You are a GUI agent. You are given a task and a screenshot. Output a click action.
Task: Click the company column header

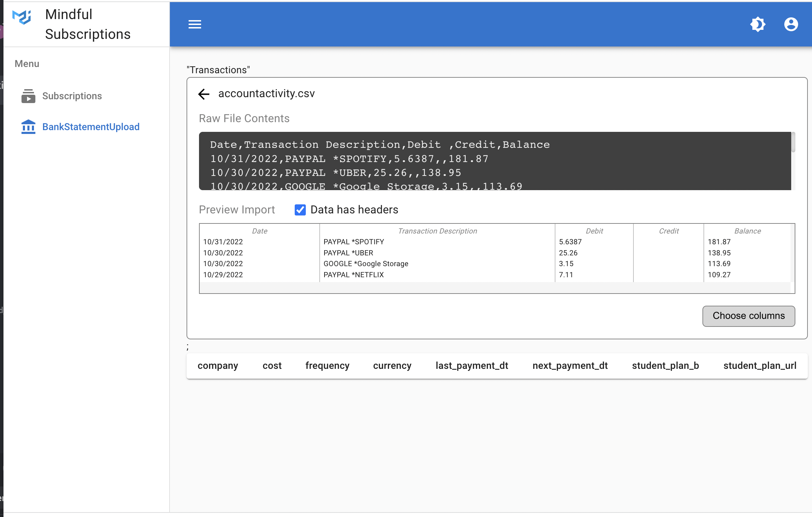pyautogui.click(x=218, y=366)
